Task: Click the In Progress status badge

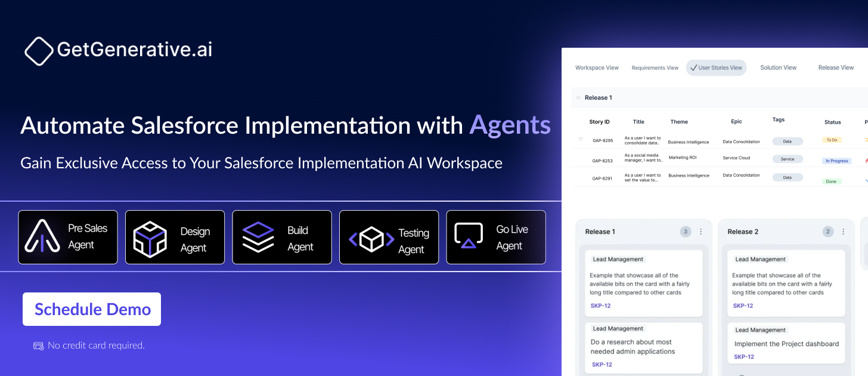Action: point(836,161)
